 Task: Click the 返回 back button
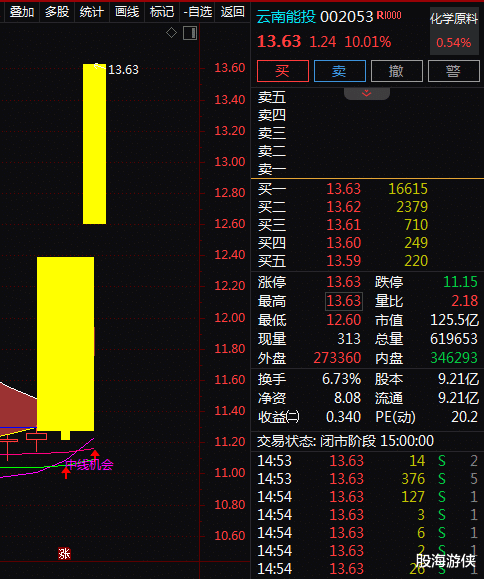click(x=233, y=12)
